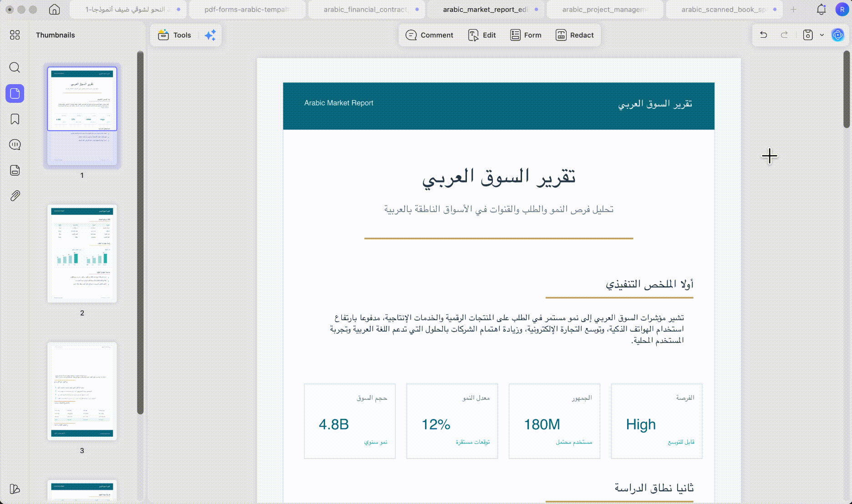Click the thumbnails panel scrollbar
The width and height of the screenshot is (852, 504).
140,232
